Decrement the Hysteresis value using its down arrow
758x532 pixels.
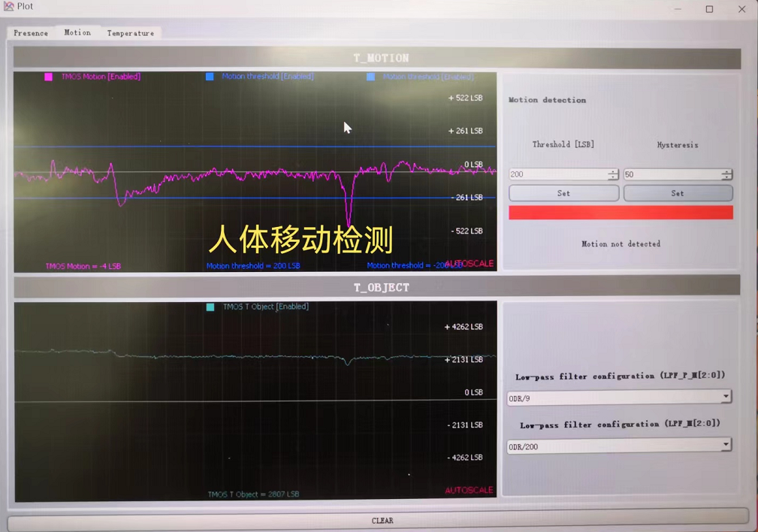coord(726,177)
